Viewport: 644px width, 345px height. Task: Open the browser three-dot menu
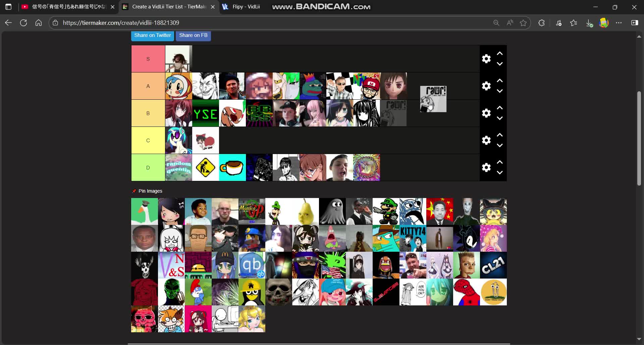tap(619, 22)
